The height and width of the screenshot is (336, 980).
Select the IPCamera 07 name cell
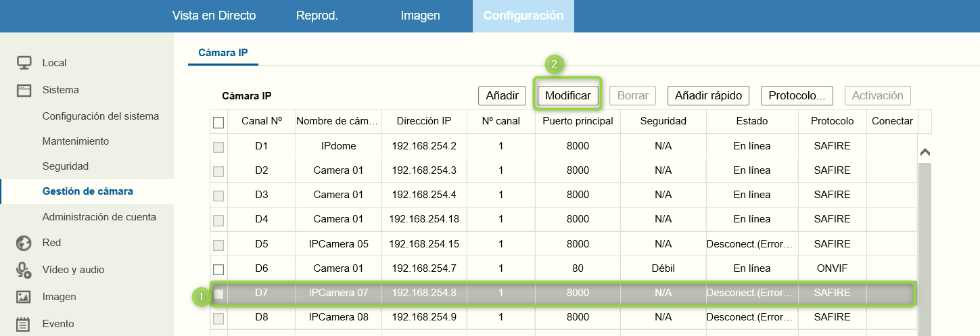click(x=338, y=293)
